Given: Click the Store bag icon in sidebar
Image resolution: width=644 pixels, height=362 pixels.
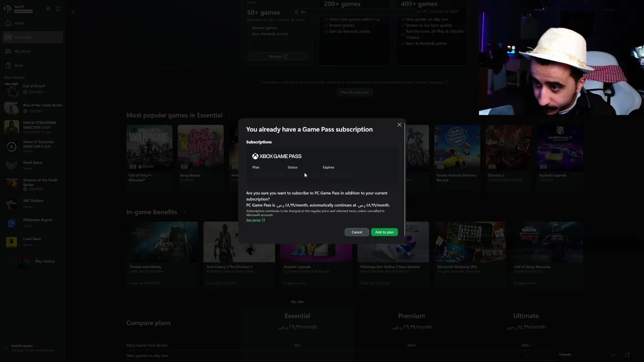Looking at the screenshot, I should [8, 65].
